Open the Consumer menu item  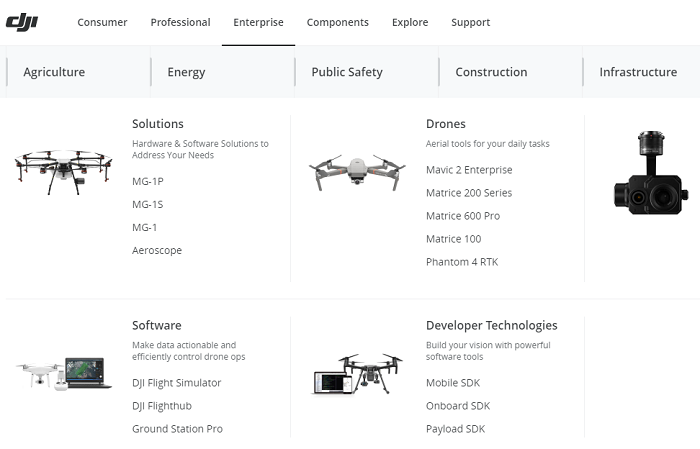102,22
